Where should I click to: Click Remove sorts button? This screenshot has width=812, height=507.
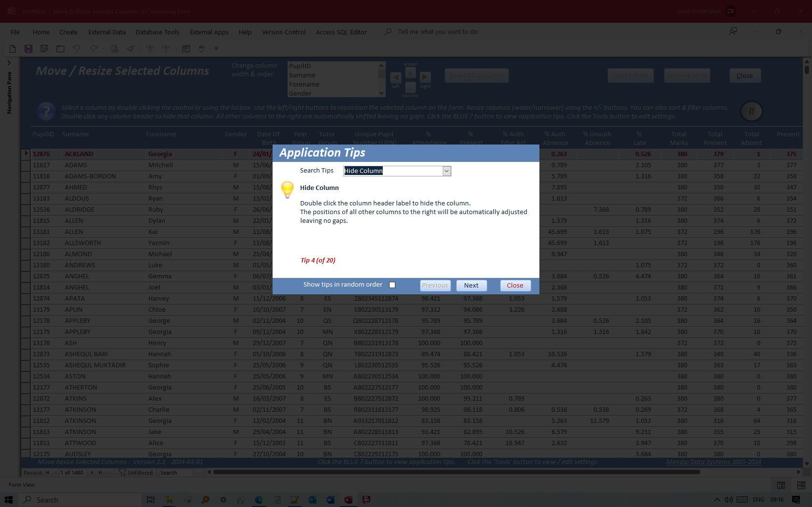(x=687, y=75)
